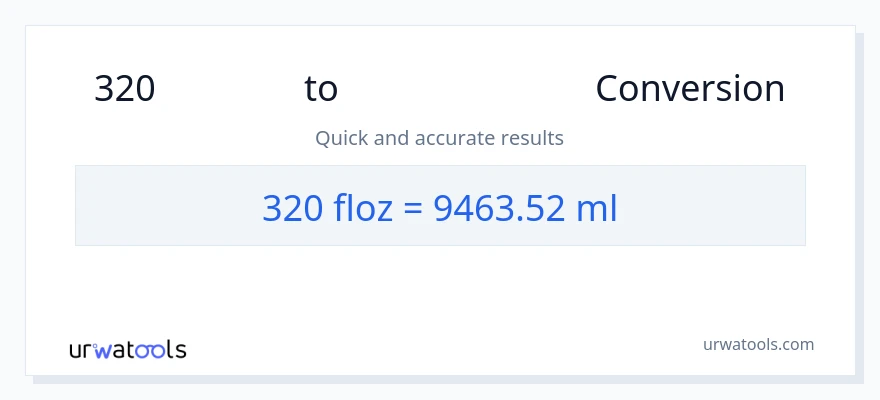Click the blank gap between "320" and "to"
The width and height of the screenshot is (880, 400).
(230, 89)
